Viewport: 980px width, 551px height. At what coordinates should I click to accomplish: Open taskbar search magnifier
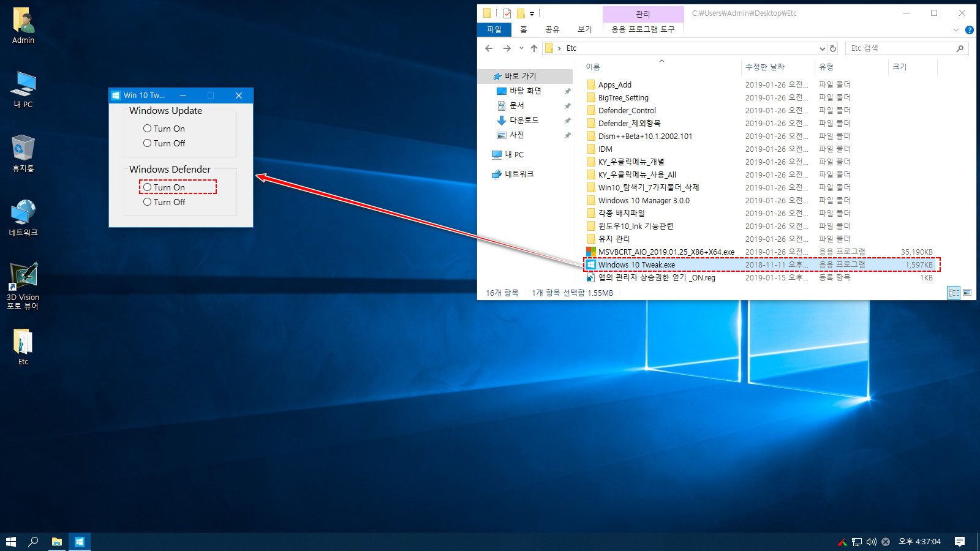pos(33,542)
